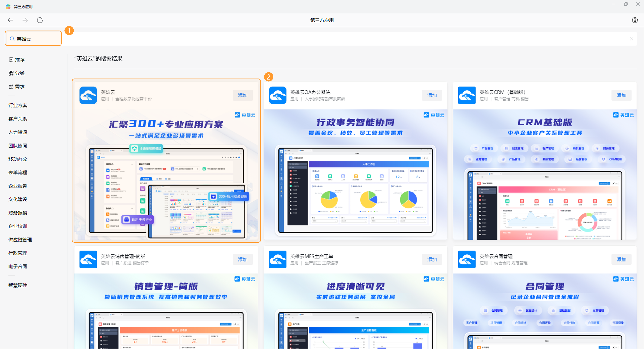Click the back navigation arrow

coord(10,20)
